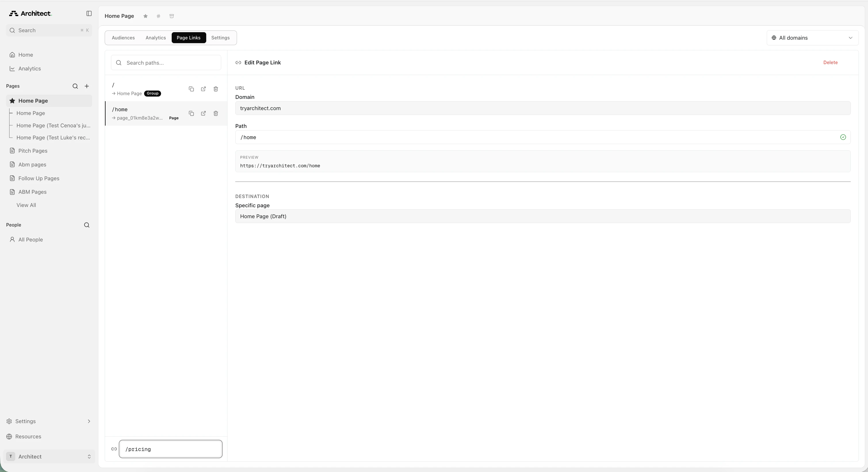Open the /home link in a new tab
Viewport: 868px width, 472px height.
203,114
